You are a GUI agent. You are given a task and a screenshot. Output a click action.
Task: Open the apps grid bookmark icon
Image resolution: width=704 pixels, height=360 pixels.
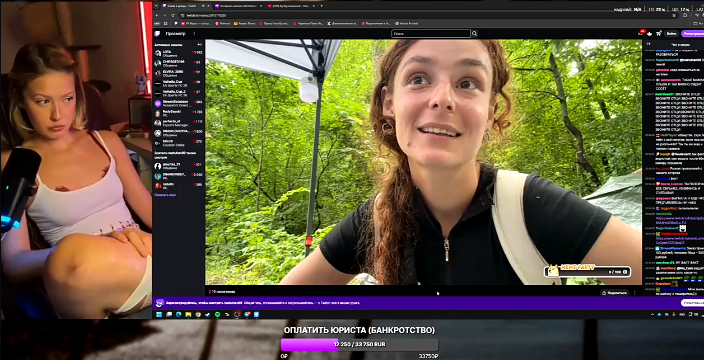(x=165, y=23)
